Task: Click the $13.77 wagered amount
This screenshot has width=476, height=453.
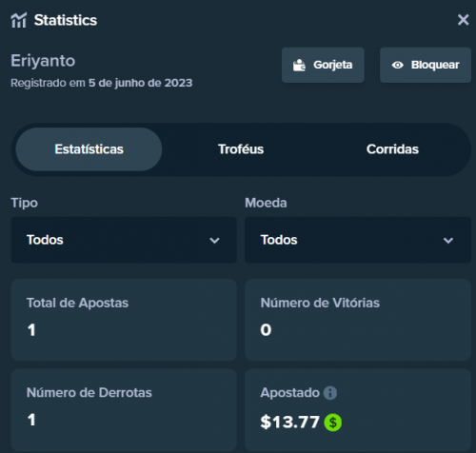Action: coord(289,423)
